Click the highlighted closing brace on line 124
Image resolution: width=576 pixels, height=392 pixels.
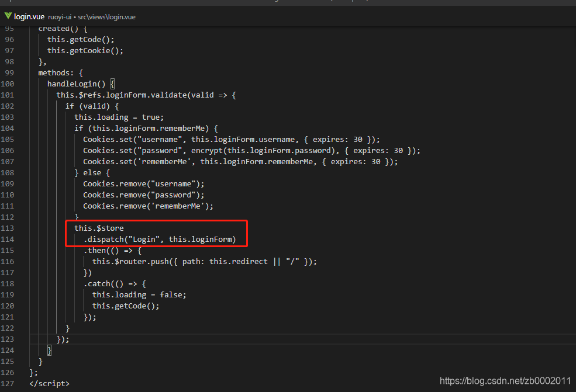(50, 350)
